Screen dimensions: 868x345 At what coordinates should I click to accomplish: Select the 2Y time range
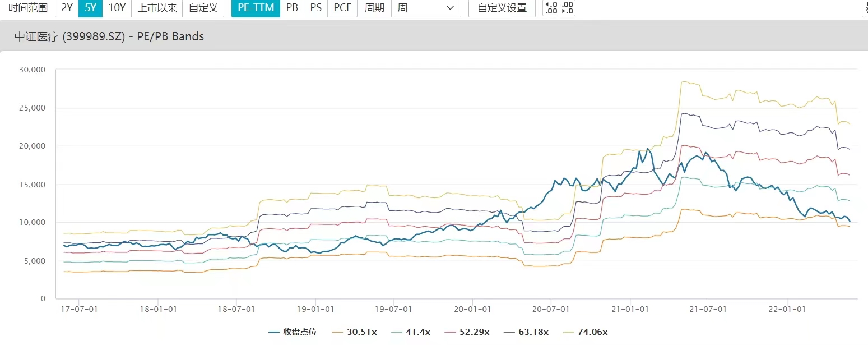tap(67, 8)
